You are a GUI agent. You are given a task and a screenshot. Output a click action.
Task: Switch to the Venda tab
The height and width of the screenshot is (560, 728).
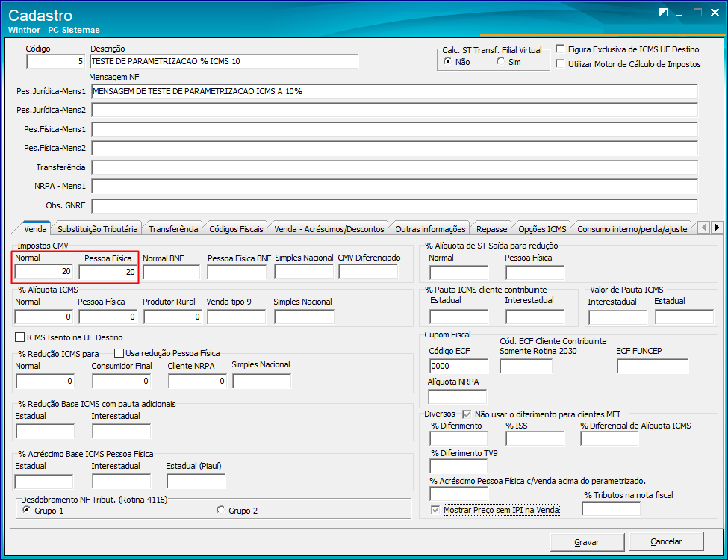click(x=35, y=229)
